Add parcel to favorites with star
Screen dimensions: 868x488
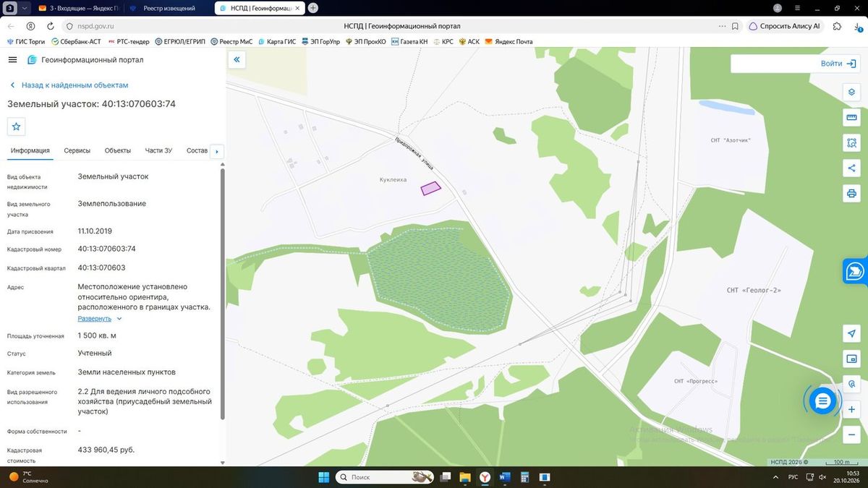(x=17, y=127)
